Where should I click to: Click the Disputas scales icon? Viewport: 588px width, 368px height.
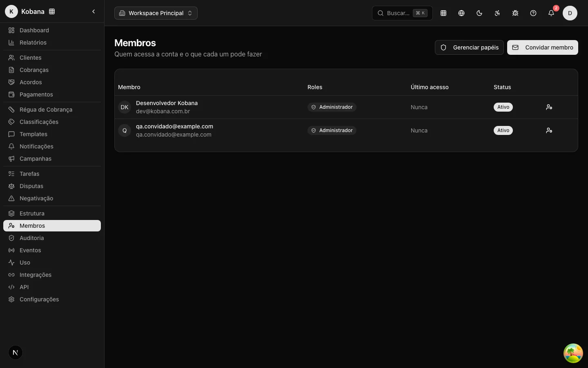pyautogui.click(x=11, y=186)
